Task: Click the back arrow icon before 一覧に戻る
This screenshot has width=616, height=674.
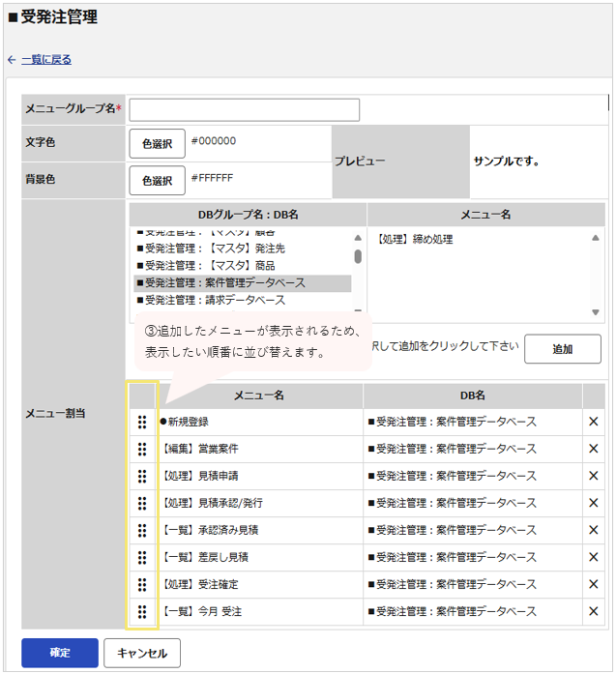Action: 12,60
